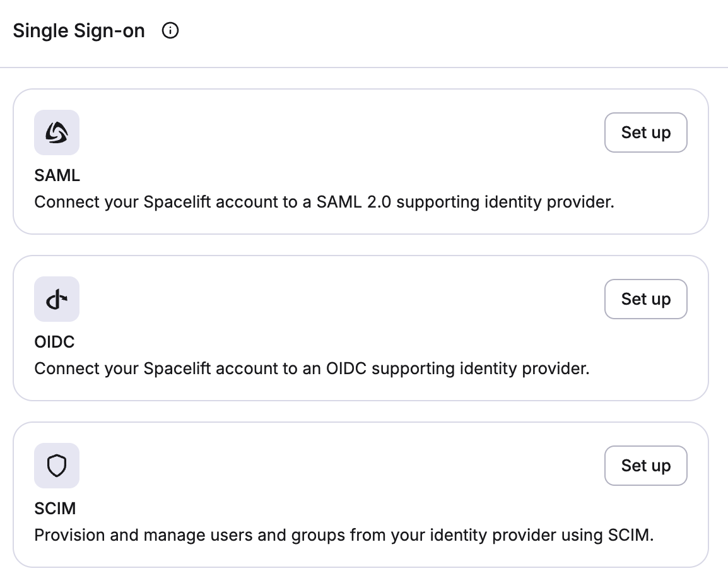Viewport: 728px width, 583px height.
Task: Click the SAML heading label
Action: point(57,175)
